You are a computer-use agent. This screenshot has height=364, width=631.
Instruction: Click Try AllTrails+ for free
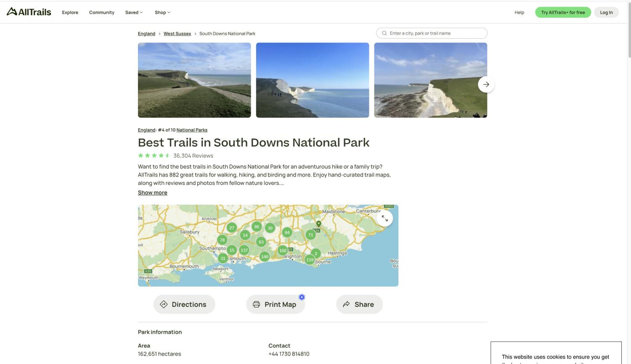click(563, 12)
